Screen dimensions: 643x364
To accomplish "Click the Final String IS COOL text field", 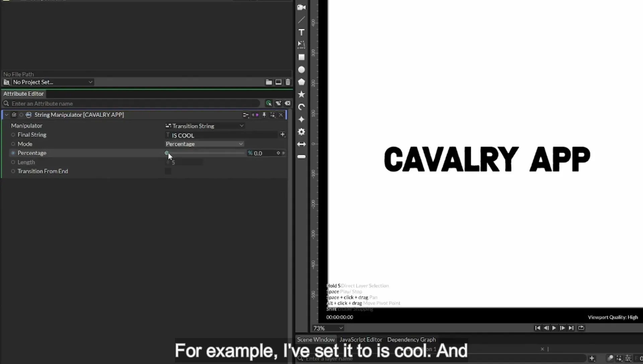I will [x=222, y=135].
